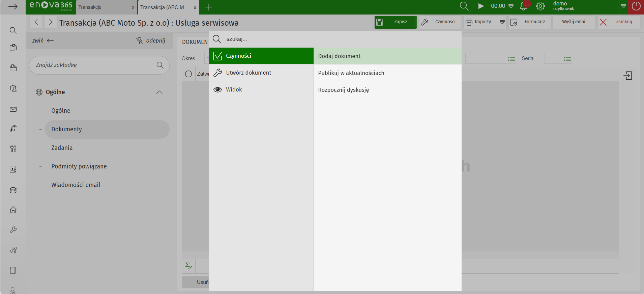The width and height of the screenshot is (644, 294).
Task: Start the timer with the play button
Action: pyautogui.click(x=481, y=6)
